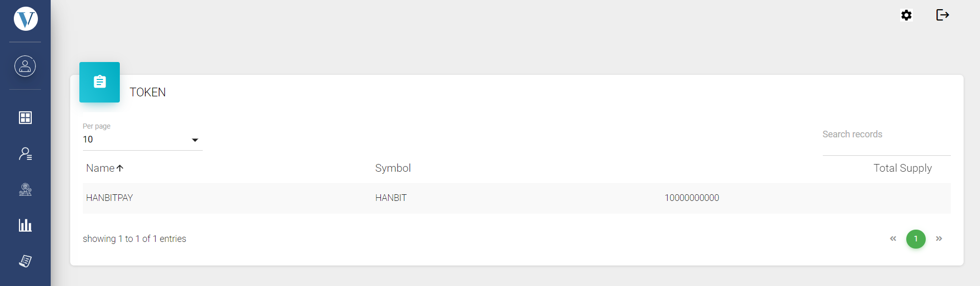Select the HANBITPAY table row
980x286 pixels.
[109, 198]
